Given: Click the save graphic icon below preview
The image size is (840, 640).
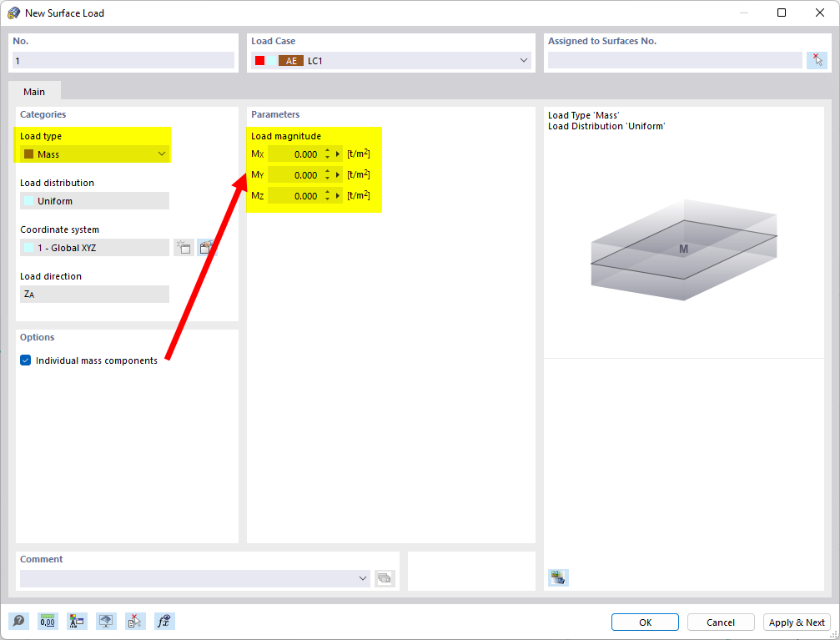Looking at the screenshot, I should [x=557, y=577].
